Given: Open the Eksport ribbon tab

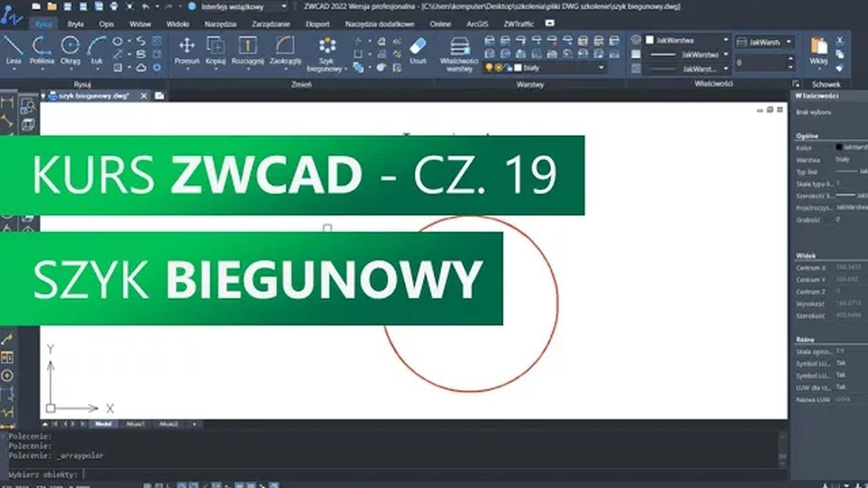Looking at the screenshot, I should (x=317, y=24).
